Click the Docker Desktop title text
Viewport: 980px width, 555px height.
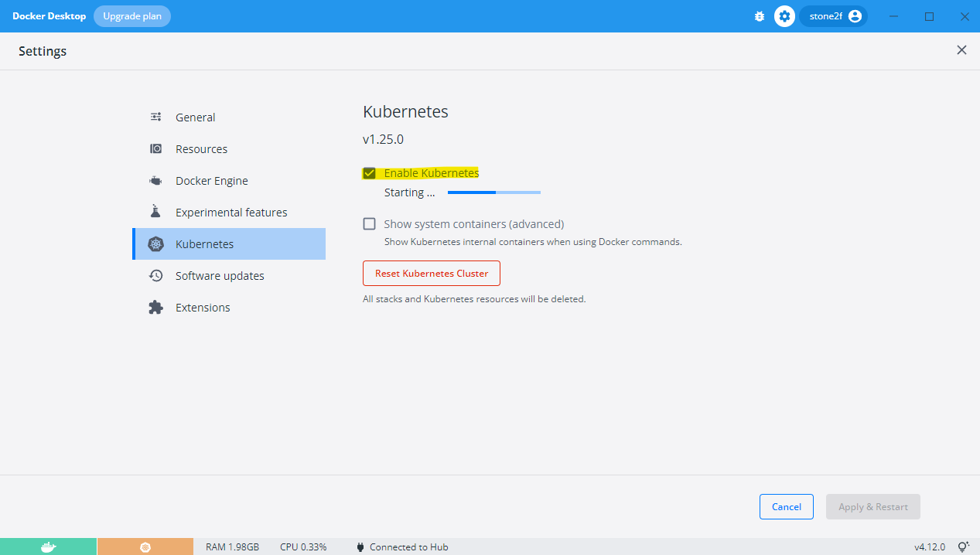tap(49, 16)
